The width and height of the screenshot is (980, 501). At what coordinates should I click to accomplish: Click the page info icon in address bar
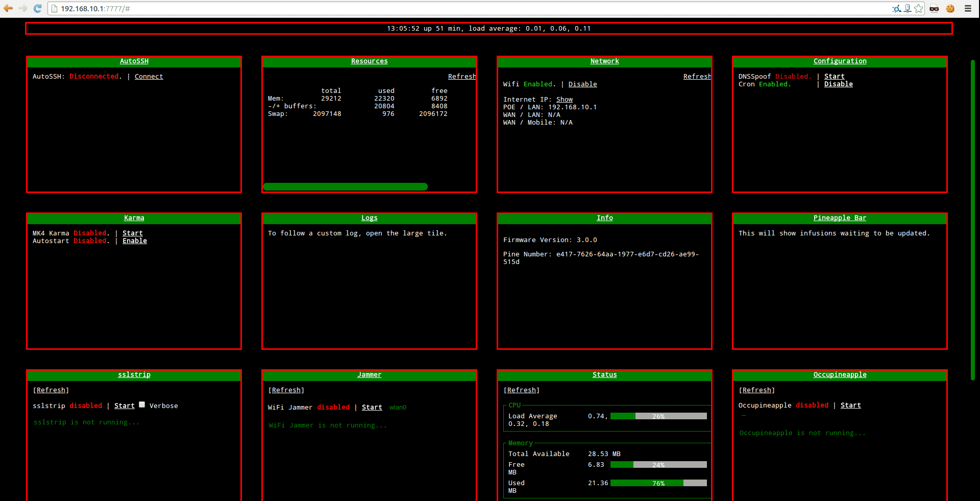pyautogui.click(x=54, y=9)
